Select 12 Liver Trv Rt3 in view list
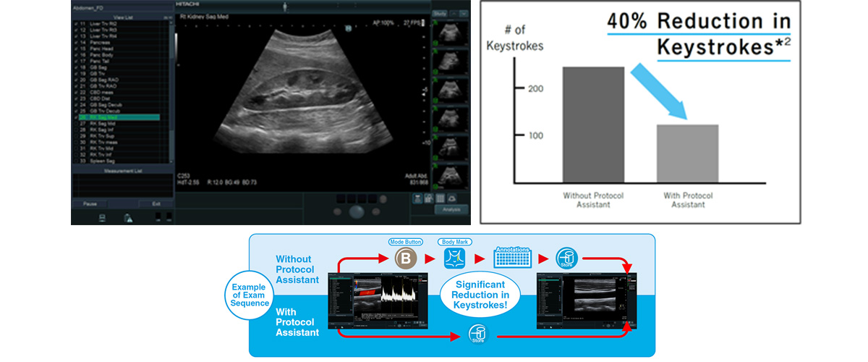This screenshot has width=868, height=362. tap(120, 30)
